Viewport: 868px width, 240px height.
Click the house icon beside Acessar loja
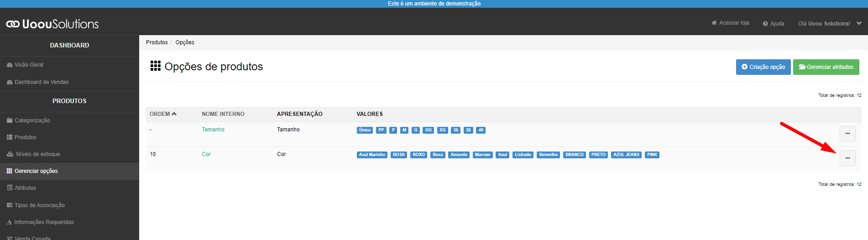714,23
